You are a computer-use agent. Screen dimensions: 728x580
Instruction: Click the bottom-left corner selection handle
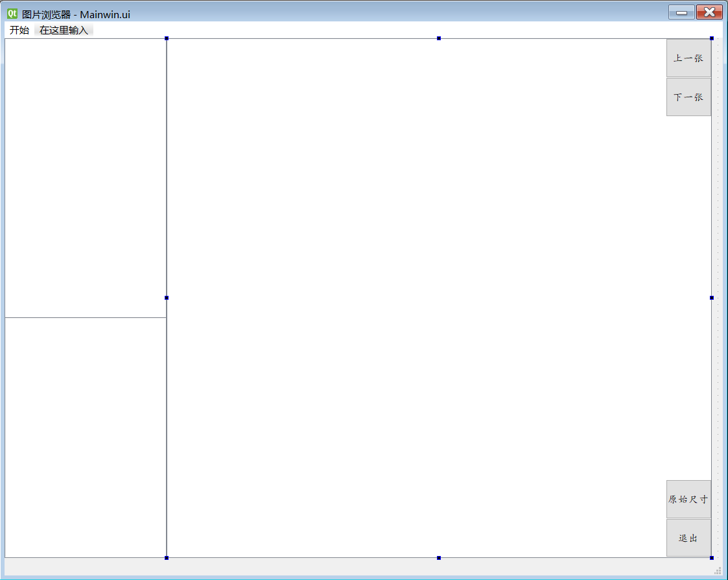point(166,556)
